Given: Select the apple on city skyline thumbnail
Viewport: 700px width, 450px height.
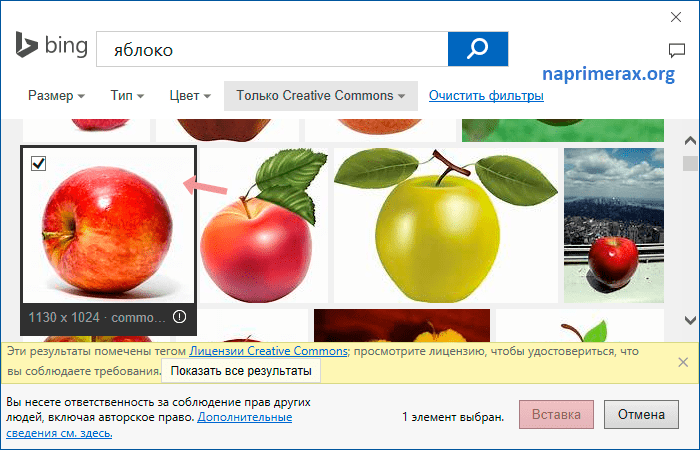Looking at the screenshot, I should point(614,225).
